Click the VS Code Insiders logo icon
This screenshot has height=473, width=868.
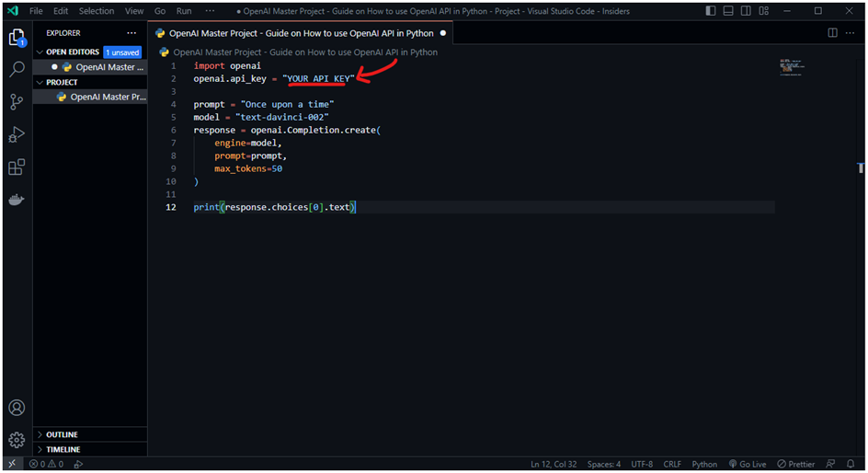13,10
